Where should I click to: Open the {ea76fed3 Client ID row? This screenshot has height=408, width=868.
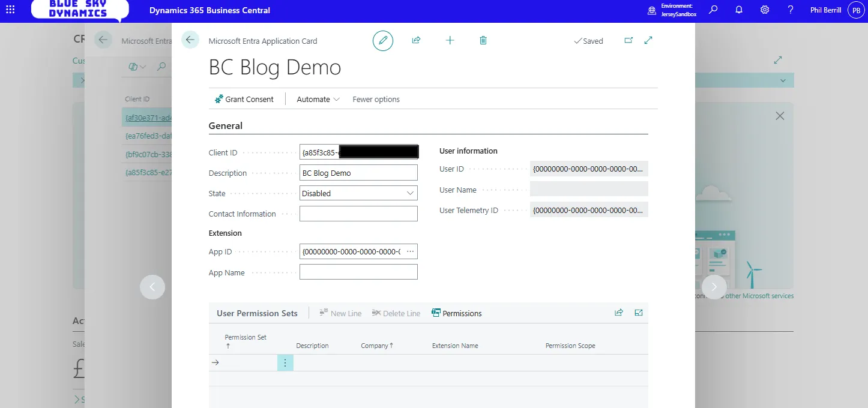(x=148, y=136)
